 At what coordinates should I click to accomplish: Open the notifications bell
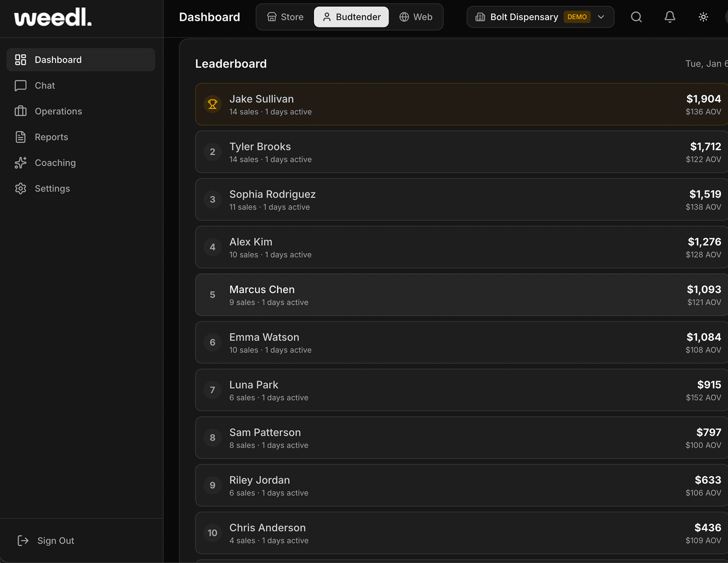670,17
